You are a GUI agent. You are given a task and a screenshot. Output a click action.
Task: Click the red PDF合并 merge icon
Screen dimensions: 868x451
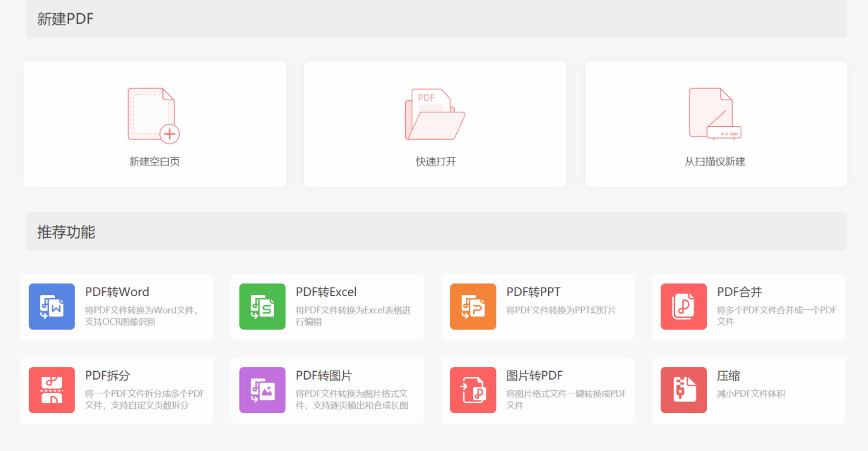[683, 306]
